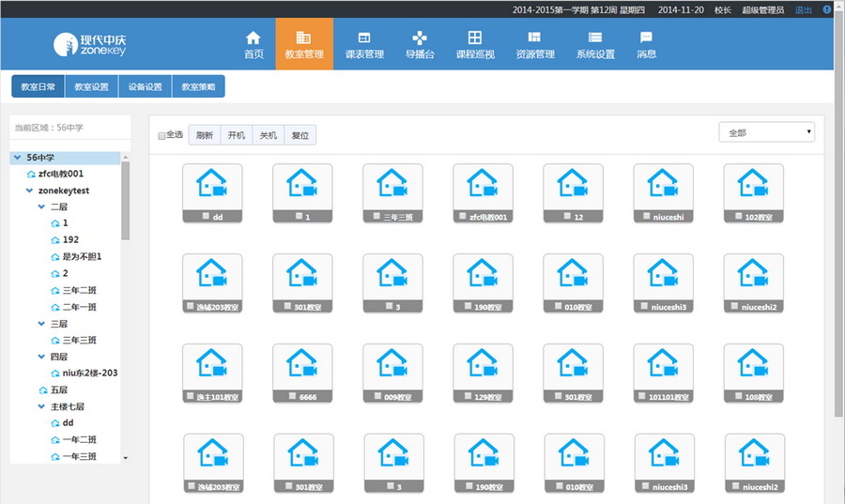The image size is (845, 504).
Task: Click the 导播台 director console icon
Action: [420, 38]
